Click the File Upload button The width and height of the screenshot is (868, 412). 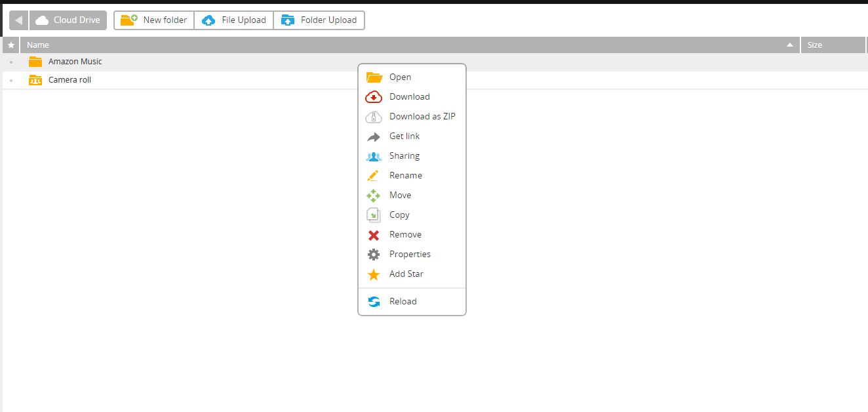click(234, 20)
